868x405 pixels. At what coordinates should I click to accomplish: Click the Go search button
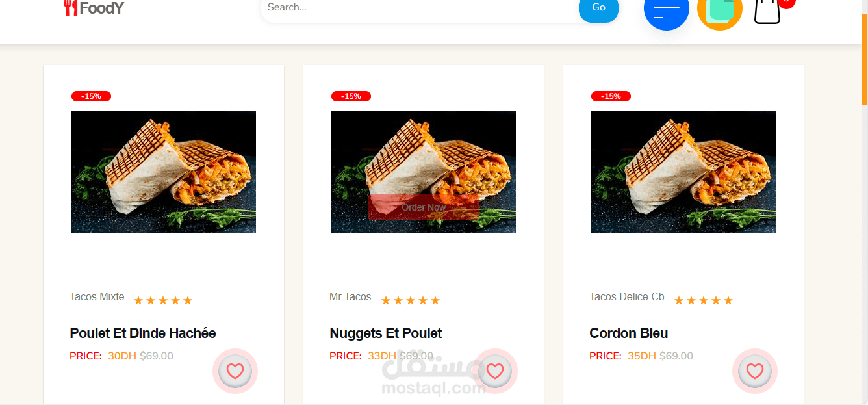pyautogui.click(x=598, y=8)
